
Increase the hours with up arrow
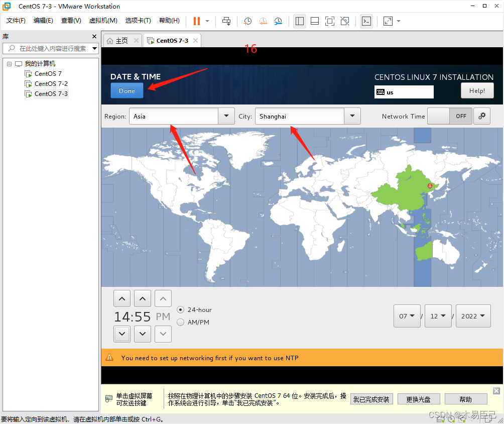tap(122, 298)
